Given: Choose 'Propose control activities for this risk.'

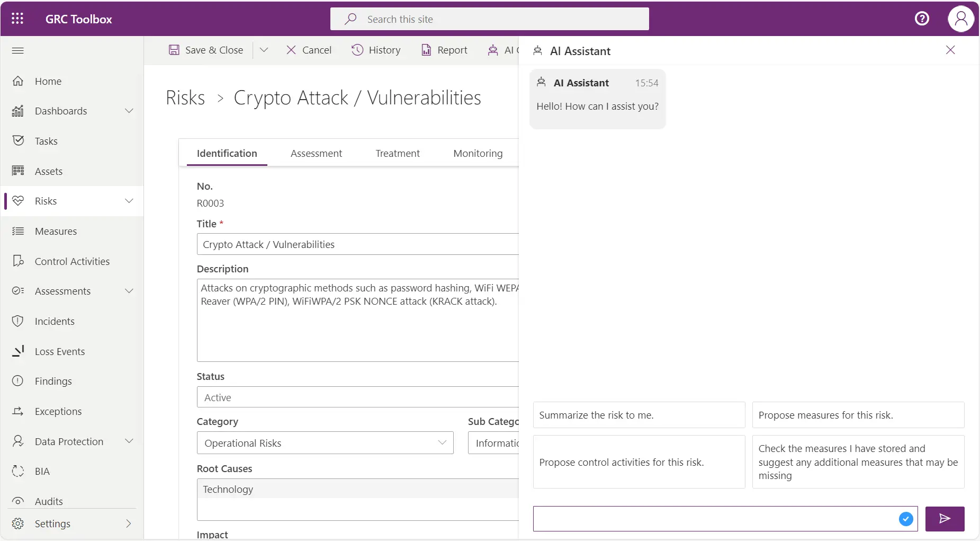Looking at the screenshot, I should click(639, 462).
